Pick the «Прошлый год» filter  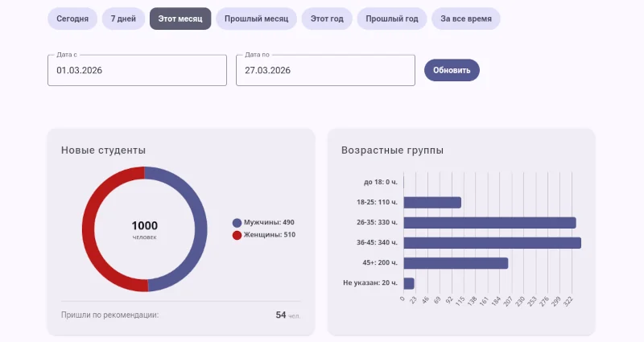(x=391, y=19)
